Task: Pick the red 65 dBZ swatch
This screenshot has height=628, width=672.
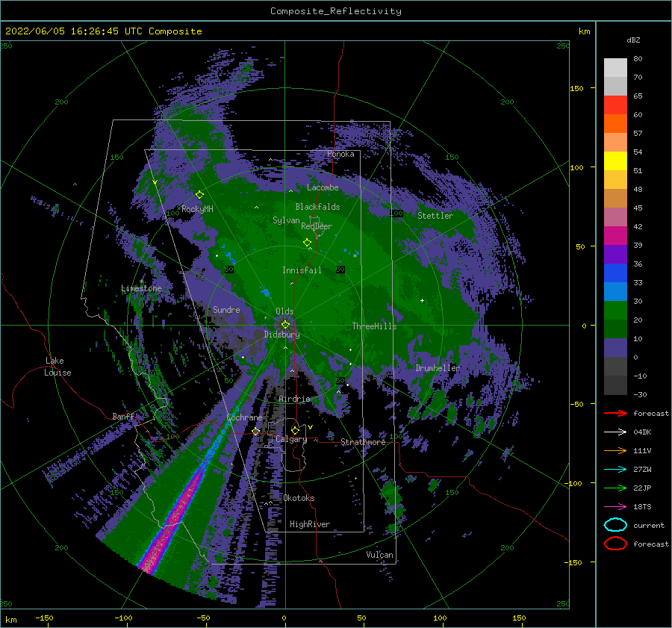Action: [x=615, y=105]
